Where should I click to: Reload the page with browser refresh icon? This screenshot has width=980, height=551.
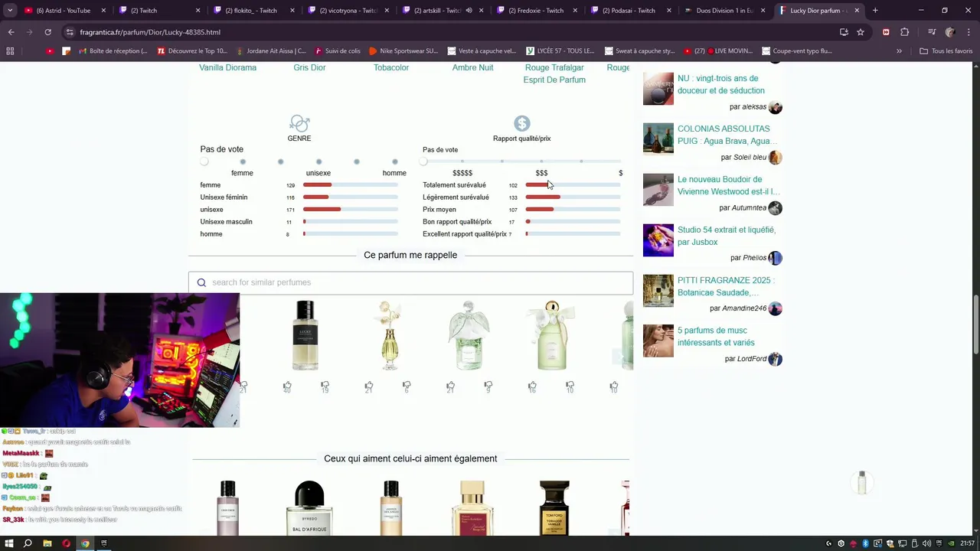[x=47, y=32]
